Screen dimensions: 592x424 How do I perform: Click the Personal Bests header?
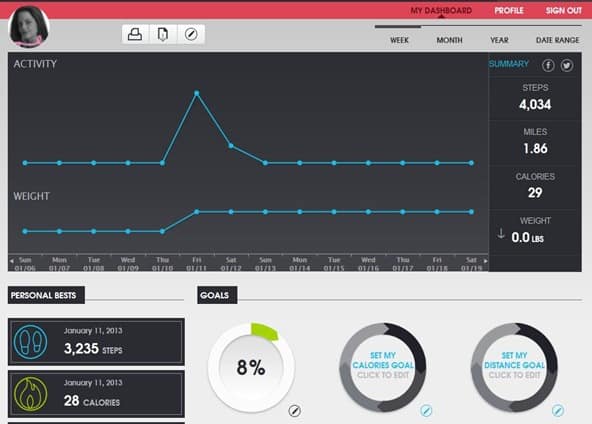pyautogui.click(x=46, y=295)
